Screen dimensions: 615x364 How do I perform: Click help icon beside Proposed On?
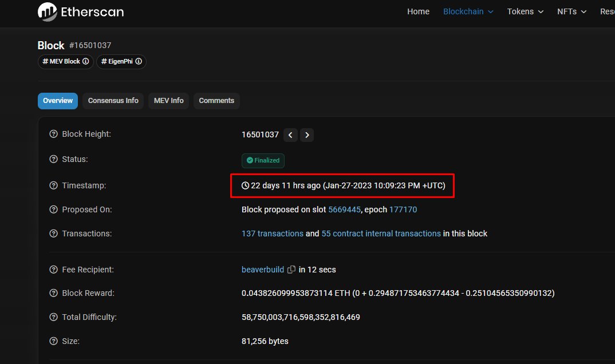point(54,209)
